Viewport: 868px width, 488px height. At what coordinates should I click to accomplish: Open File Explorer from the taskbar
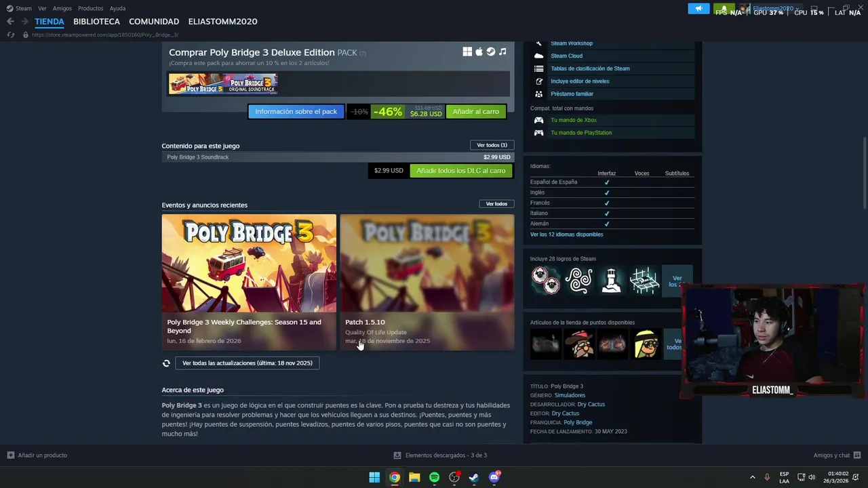[x=414, y=477]
